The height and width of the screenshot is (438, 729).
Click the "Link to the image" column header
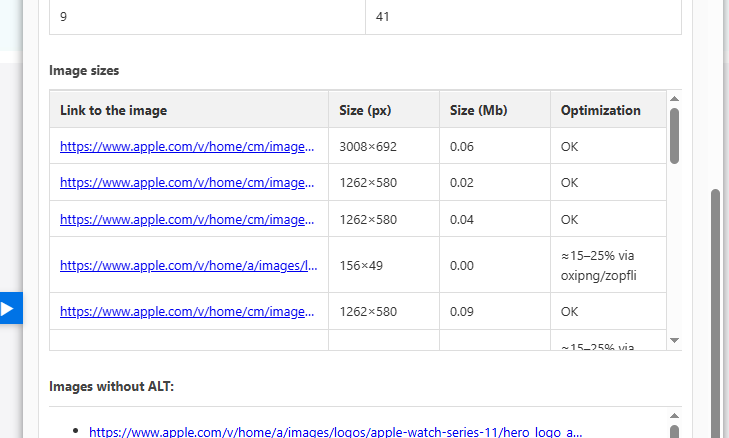[113, 110]
